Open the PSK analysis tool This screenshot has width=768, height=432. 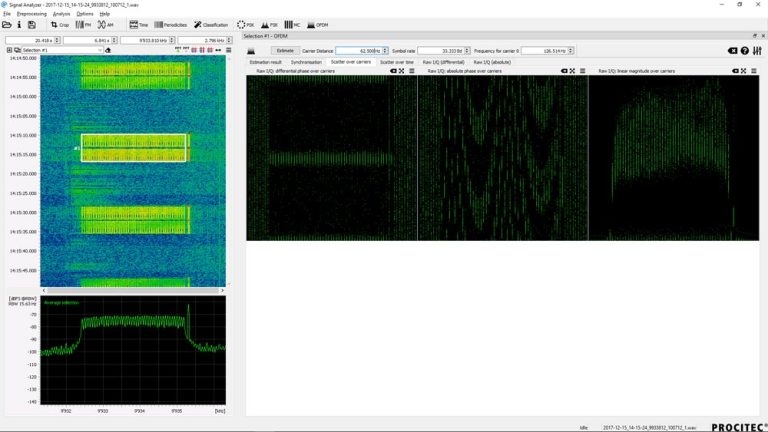tap(245, 24)
